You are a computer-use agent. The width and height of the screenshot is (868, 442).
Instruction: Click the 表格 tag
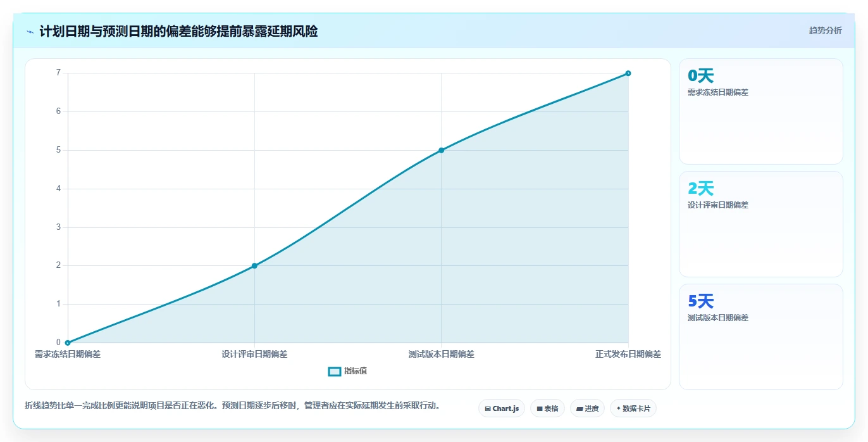[x=547, y=408]
